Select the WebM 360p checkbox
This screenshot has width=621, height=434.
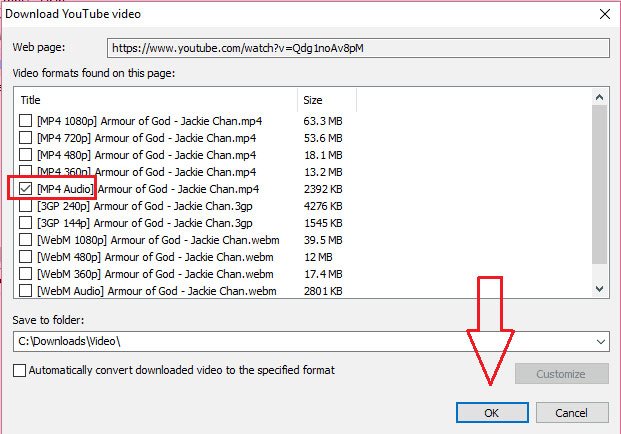(x=25, y=274)
